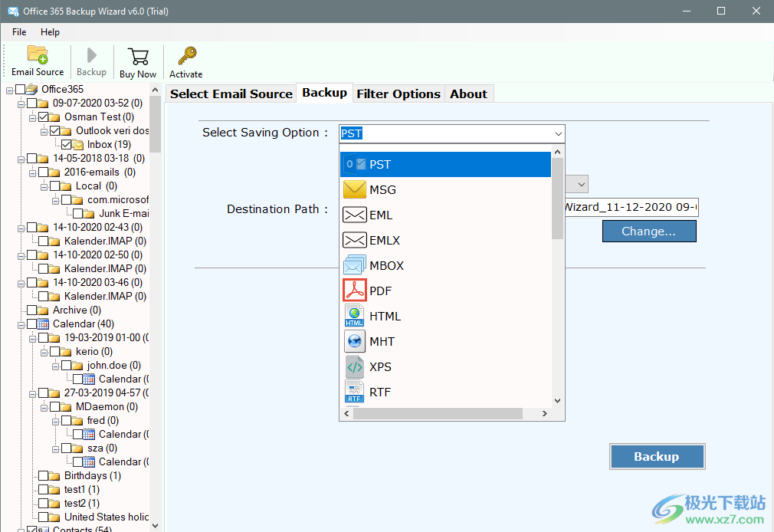Click the dropdown list's down scroll arrow
Screen dimensions: 774x532
coord(558,401)
